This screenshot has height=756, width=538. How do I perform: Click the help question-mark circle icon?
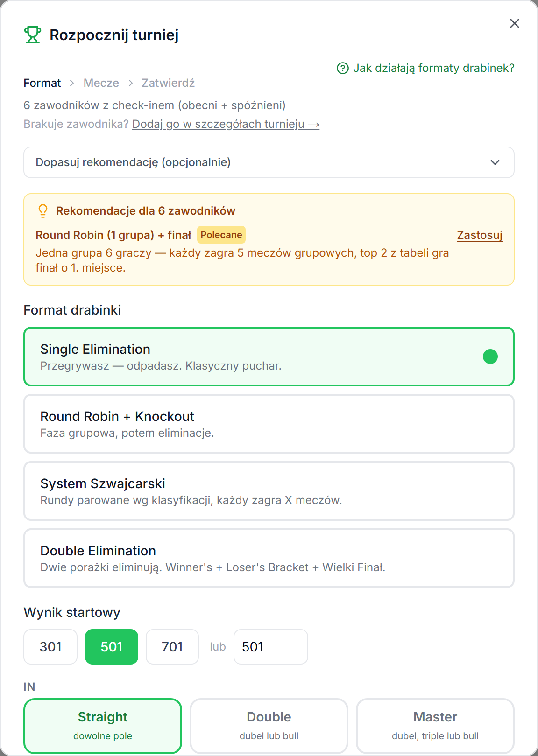click(x=343, y=68)
